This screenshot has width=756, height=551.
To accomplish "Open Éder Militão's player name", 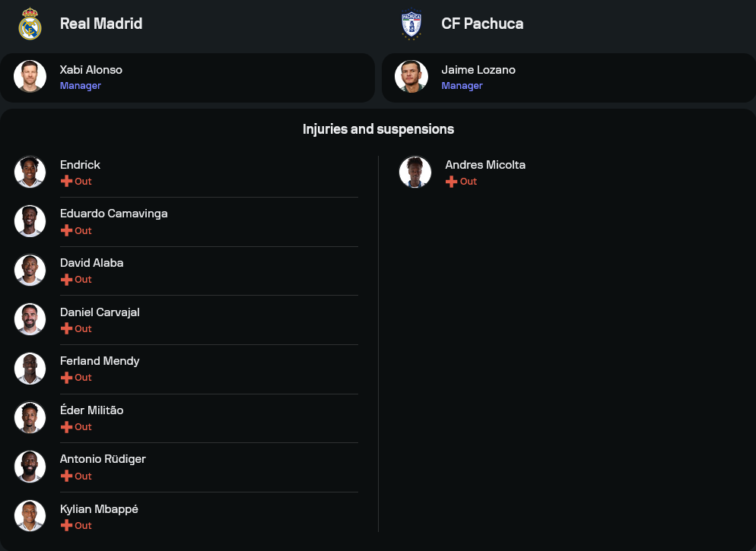I will [x=91, y=410].
